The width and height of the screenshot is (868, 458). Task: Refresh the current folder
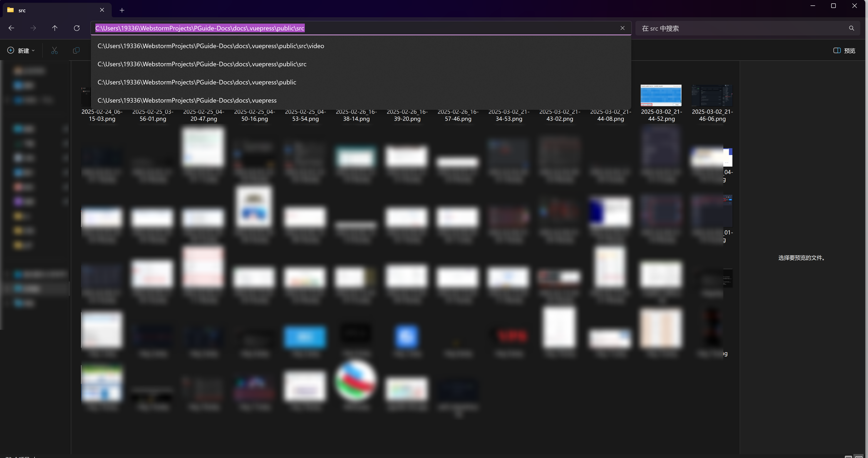pos(77,28)
